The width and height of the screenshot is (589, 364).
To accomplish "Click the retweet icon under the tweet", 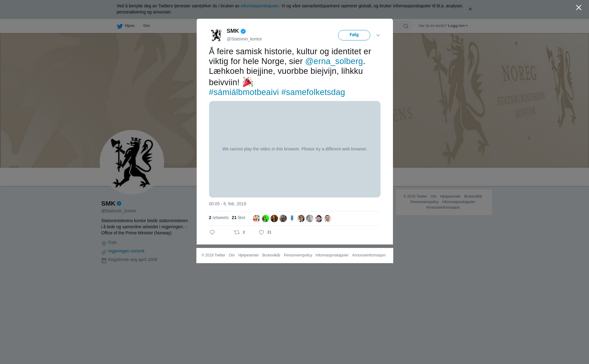I will click(x=237, y=232).
